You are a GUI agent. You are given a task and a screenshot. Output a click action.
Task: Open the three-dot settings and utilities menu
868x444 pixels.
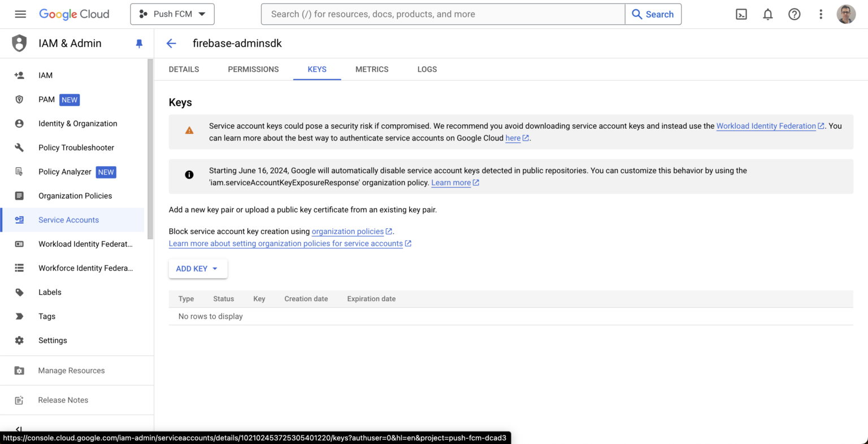pos(821,14)
